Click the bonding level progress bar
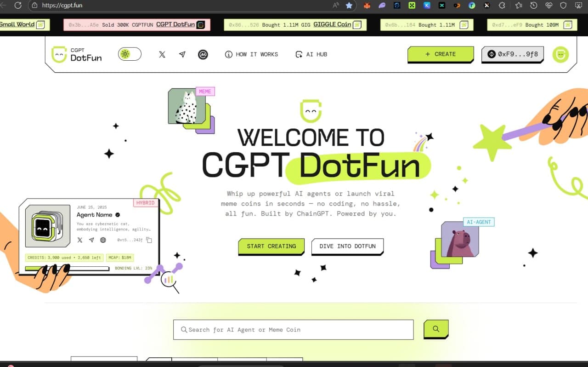 pyautogui.click(x=67, y=268)
